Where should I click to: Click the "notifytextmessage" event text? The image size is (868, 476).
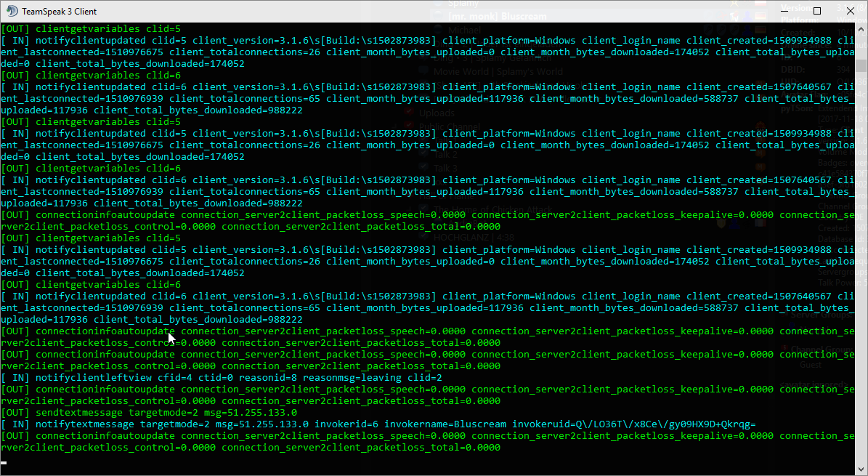pyautogui.click(x=85, y=424)
